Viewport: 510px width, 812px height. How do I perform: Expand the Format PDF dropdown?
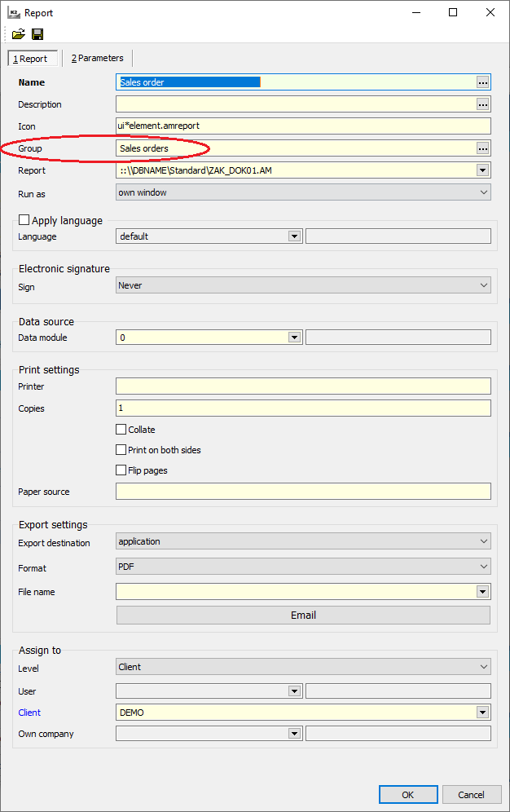484,567
